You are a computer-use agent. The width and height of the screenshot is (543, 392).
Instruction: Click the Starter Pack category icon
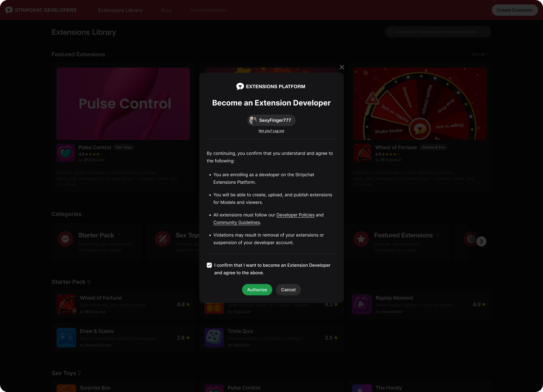65,239
